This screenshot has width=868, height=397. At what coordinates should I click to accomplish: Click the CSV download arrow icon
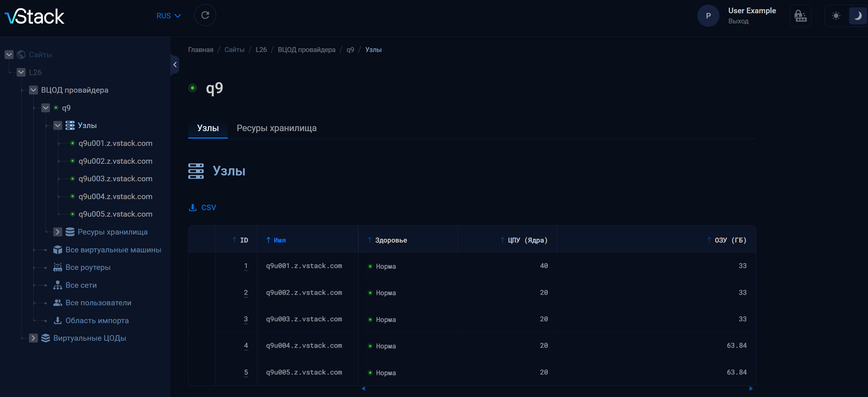coord(192,208)
